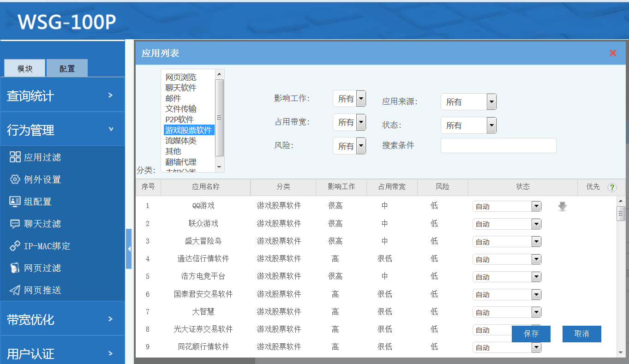Click the 组配置 icon in sidebar
Image resolution: width=629 pixels, height=364 pixels.
[x=15, y=202]
